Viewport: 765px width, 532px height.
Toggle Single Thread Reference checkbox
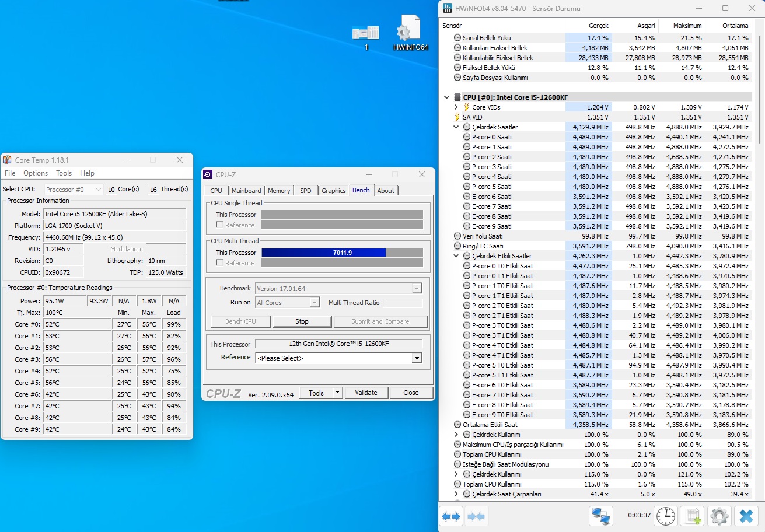click(x=219, y=225)
